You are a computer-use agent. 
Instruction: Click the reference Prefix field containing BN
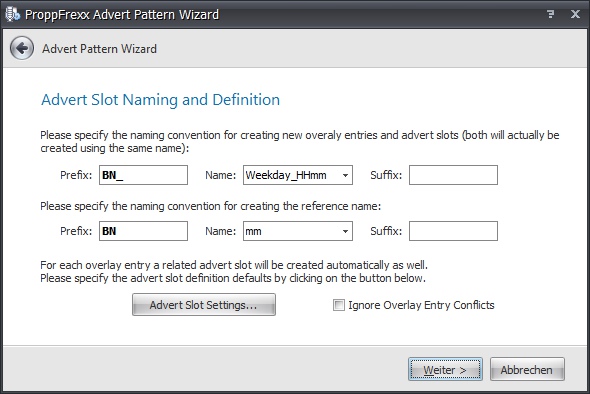[x=143, y=231]
